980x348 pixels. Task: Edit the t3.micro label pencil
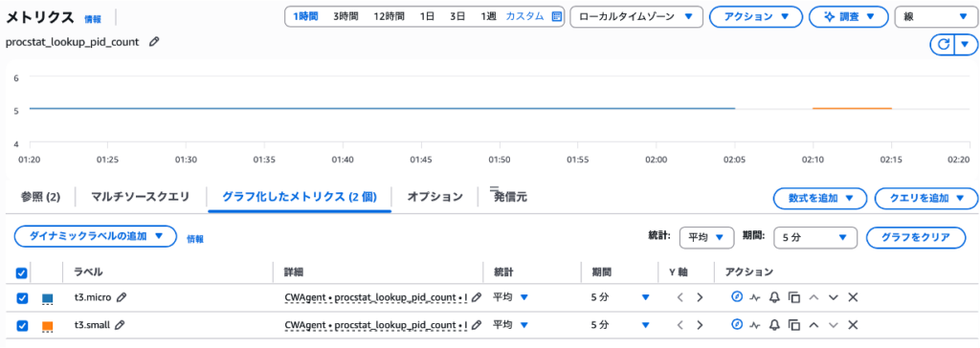tap(122, 297)
